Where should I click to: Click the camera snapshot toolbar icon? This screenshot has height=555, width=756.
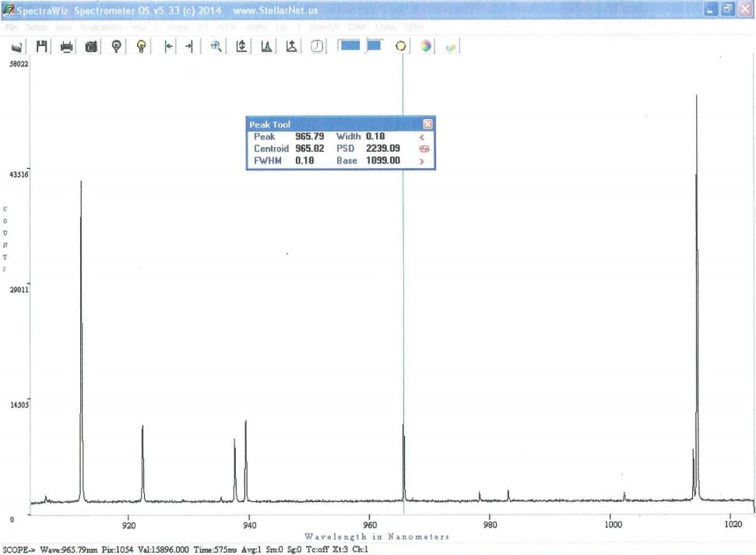[91, 46]
